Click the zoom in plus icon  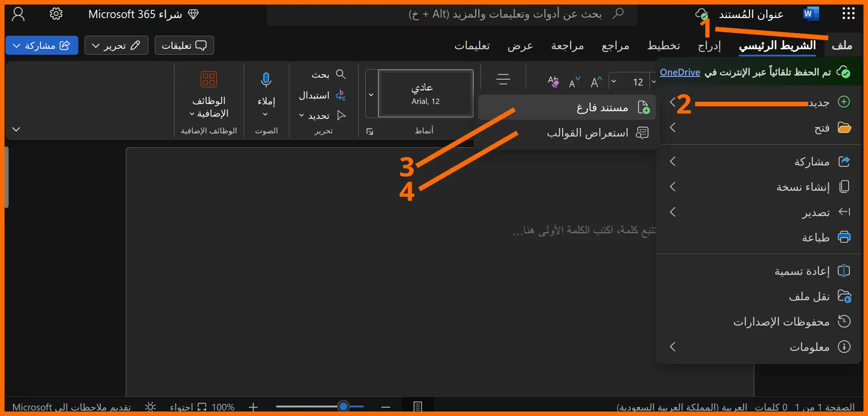tap(253, 407)
